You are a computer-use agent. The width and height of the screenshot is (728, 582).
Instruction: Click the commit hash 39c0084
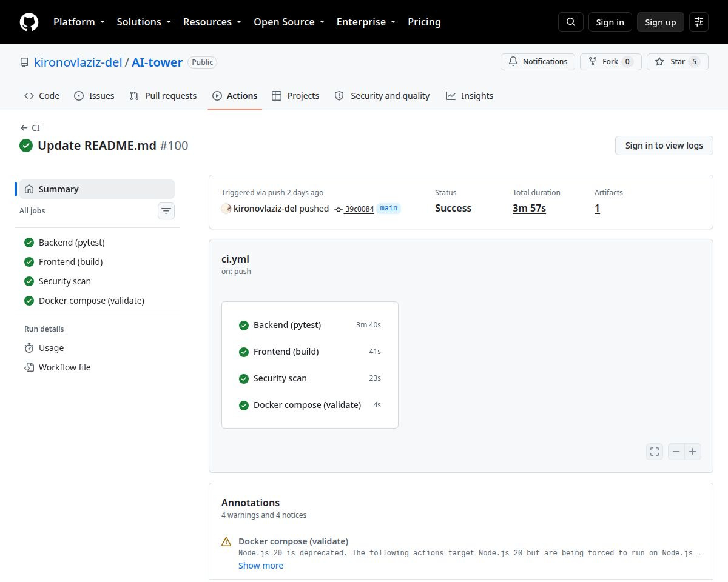point(359,209)
